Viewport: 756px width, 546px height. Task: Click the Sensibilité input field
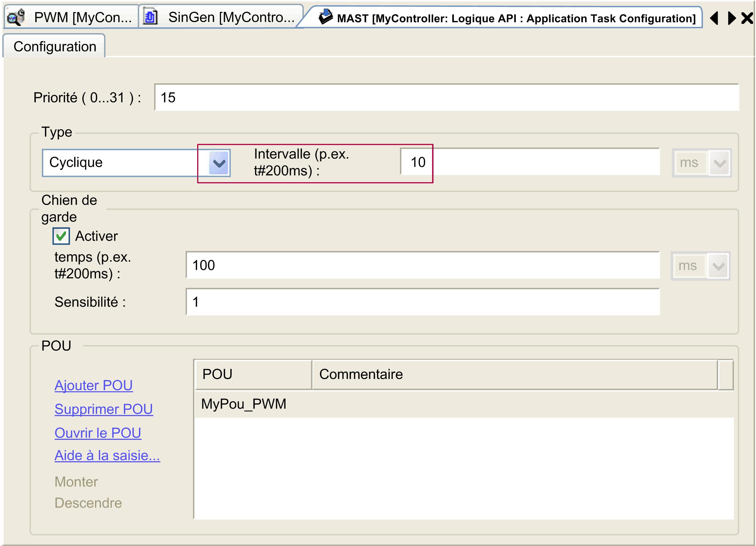[x=423, y=302]
